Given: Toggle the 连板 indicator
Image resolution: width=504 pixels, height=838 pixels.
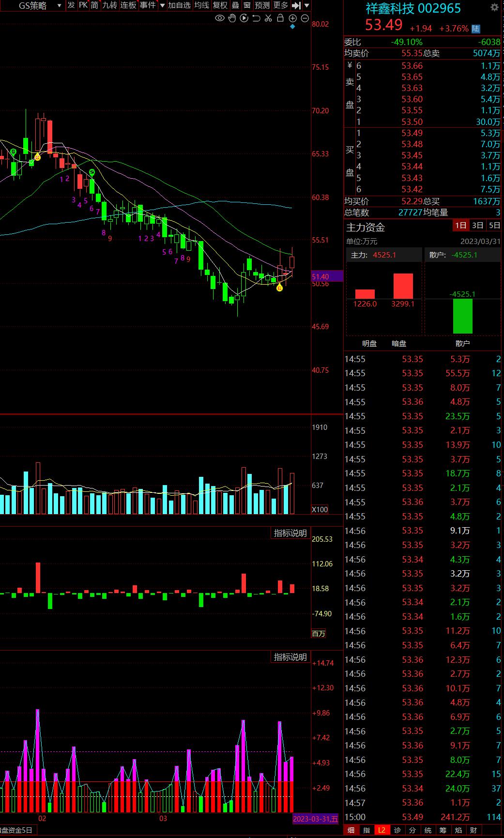Looking at the screenshot, I should [128, 5].
